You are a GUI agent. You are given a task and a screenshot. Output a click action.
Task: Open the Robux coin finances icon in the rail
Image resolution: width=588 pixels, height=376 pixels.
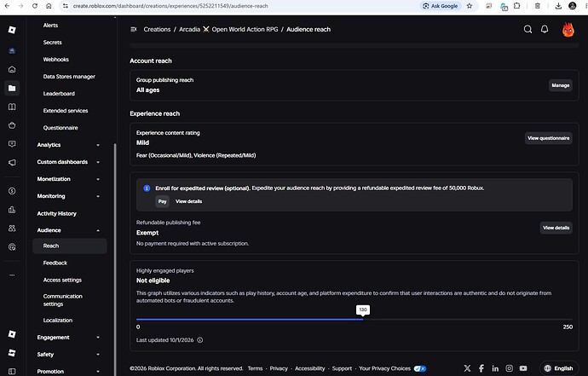12,191
